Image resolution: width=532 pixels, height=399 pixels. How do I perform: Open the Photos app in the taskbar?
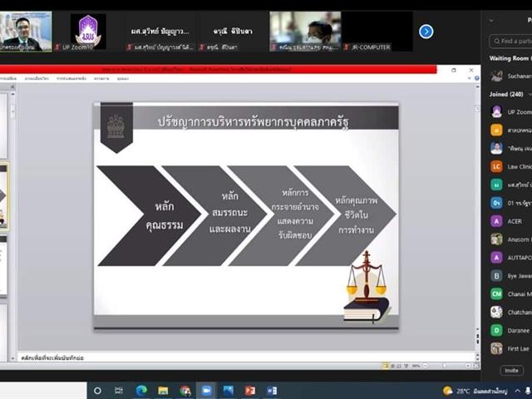(228, 391)
